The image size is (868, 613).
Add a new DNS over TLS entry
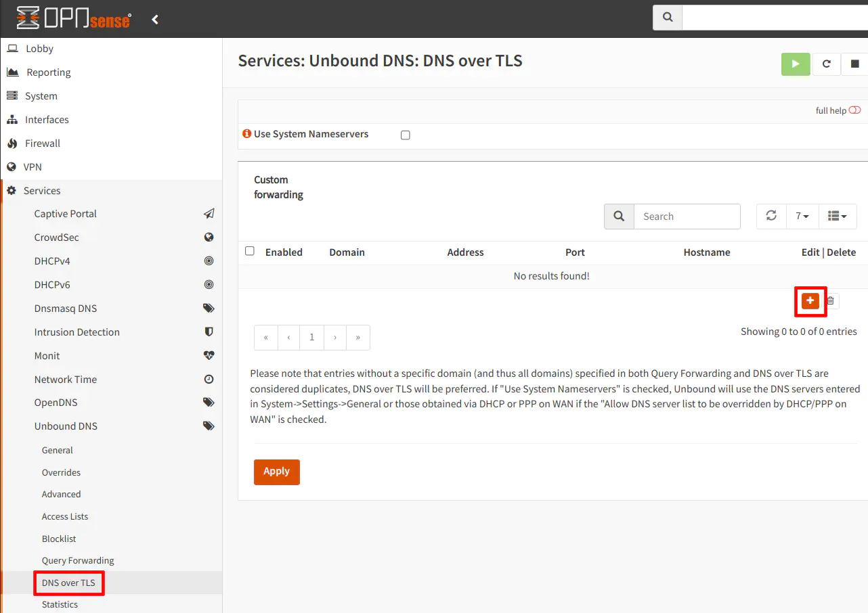(x=810, y=301)
